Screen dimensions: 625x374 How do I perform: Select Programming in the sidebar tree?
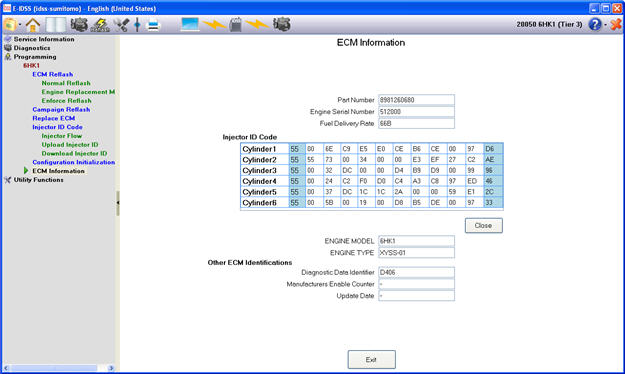35,57
